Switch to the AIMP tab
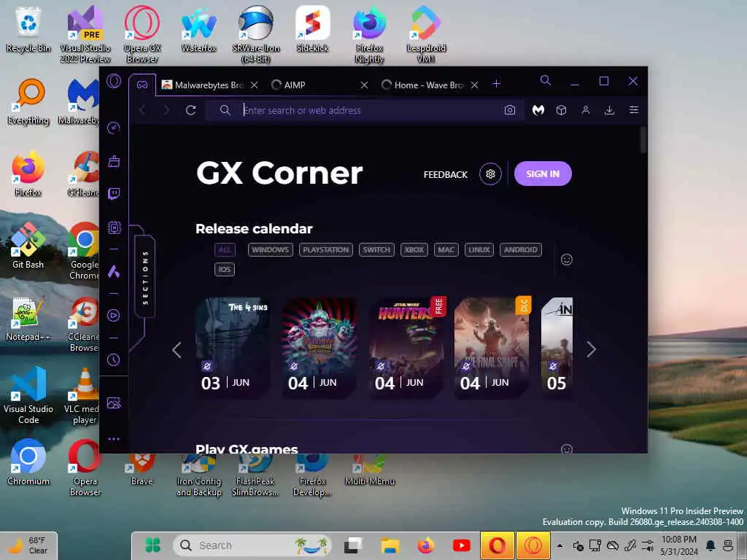Image resolution: width=747 pixels, height=560 pixels. pyautogui.click(x=314, y=85)
